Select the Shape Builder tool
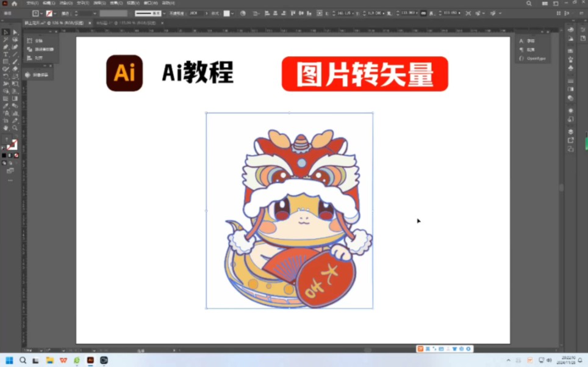Screen dimensions: 588x367 click(5, 91)
